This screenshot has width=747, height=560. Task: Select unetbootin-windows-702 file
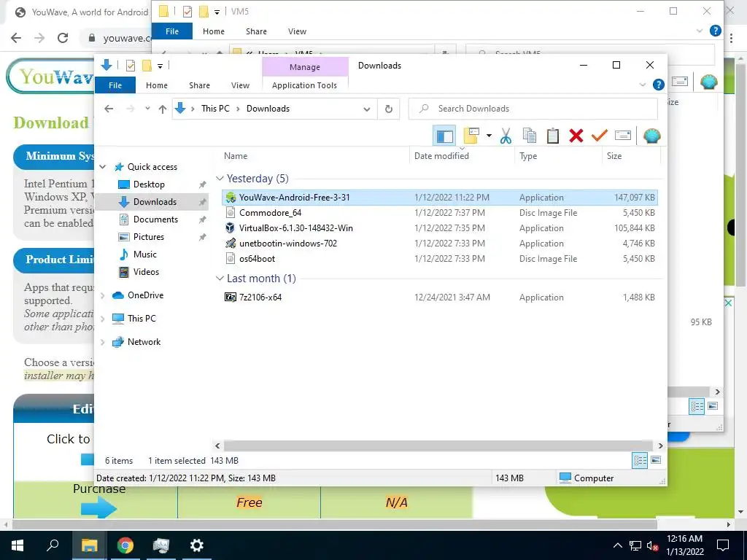click(x=439, y=244)
